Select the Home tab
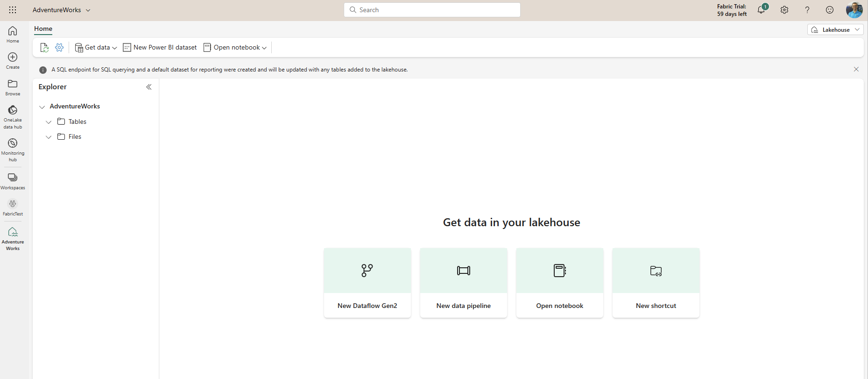This screenshot has width=868, height=379. pyautogui.click(x=43, y=29)
